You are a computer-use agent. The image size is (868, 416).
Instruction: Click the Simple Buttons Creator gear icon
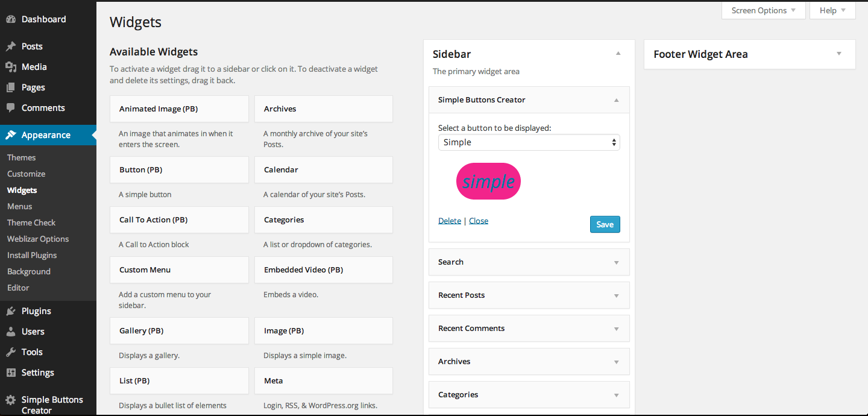tap(11, 400)
